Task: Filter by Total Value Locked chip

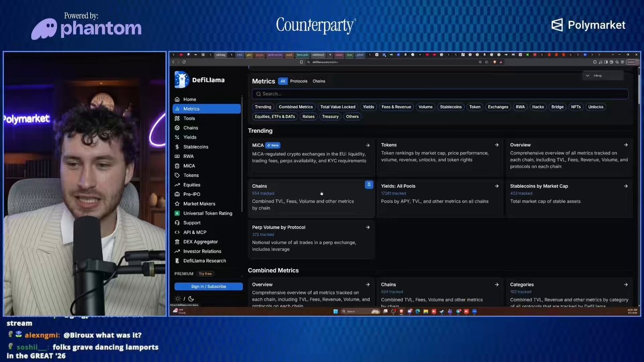Action: coord(338,107)
